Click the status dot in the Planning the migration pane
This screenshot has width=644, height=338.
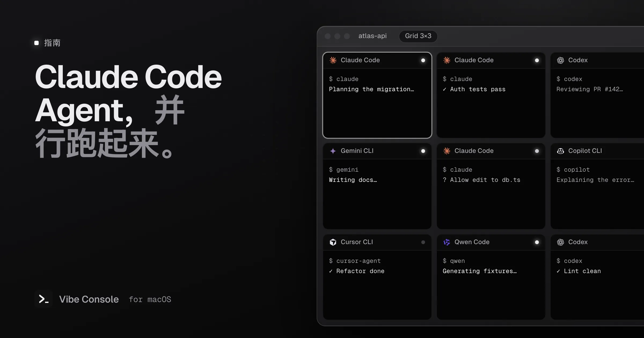[423, 60]
